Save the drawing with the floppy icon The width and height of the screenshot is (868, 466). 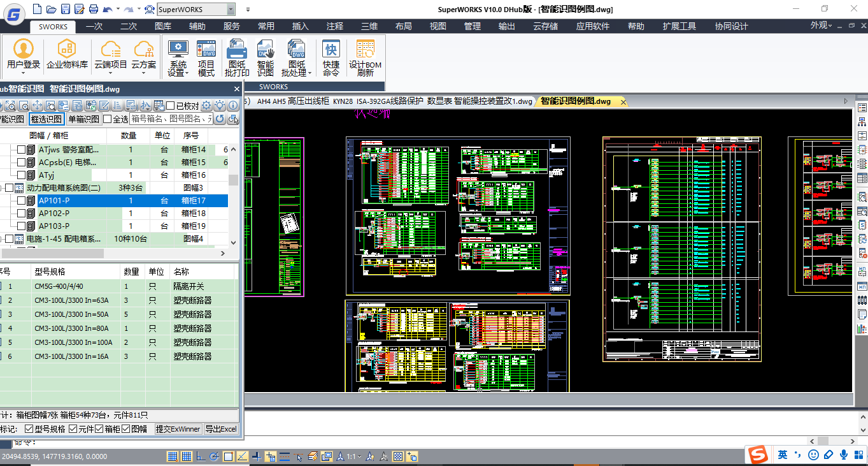point(65,9)
